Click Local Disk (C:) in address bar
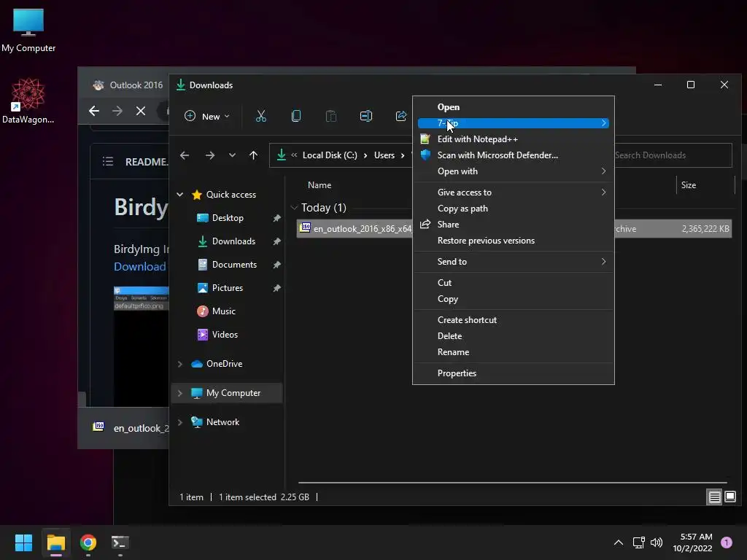Screen dimensions: 747x560 click(330, 155)
